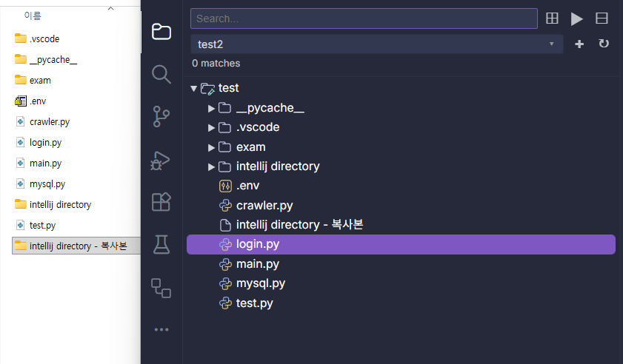This screenshot has width=623, height=364.
Task: Click the sort chevron above the 이름 column
Action: pyautogui.click(x=111, y=8)
